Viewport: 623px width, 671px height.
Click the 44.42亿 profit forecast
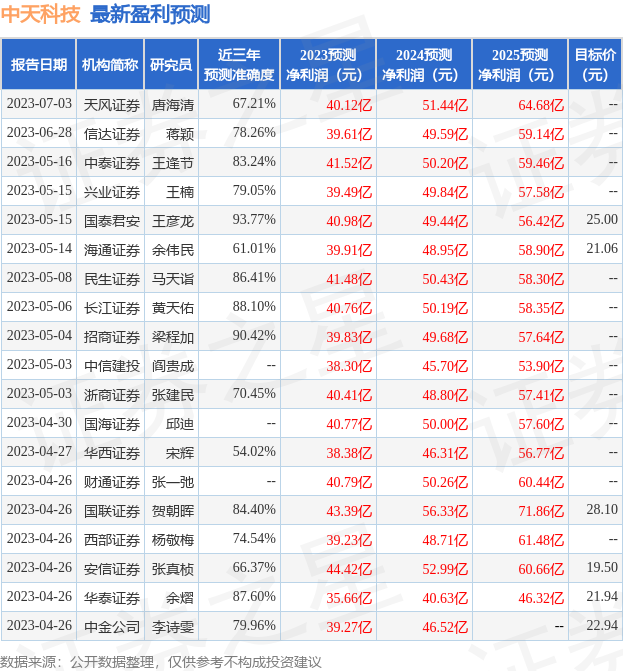[349, 569]
